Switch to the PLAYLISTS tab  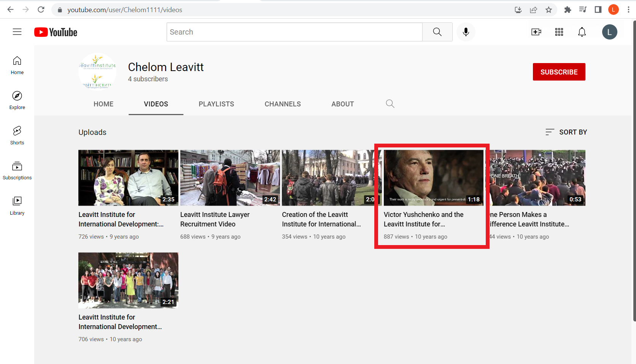(x=216, y=104)
